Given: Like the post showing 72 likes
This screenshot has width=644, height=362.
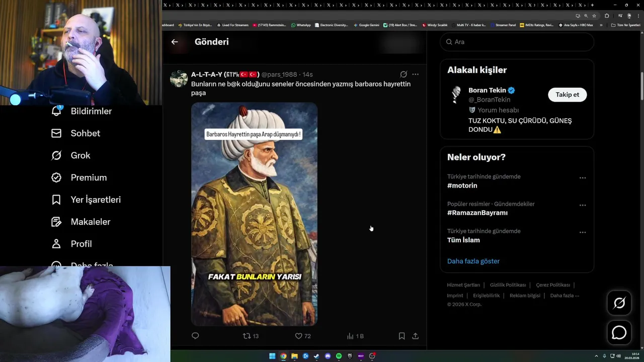Looking at the screenshot, I should (x=302, y=336).
